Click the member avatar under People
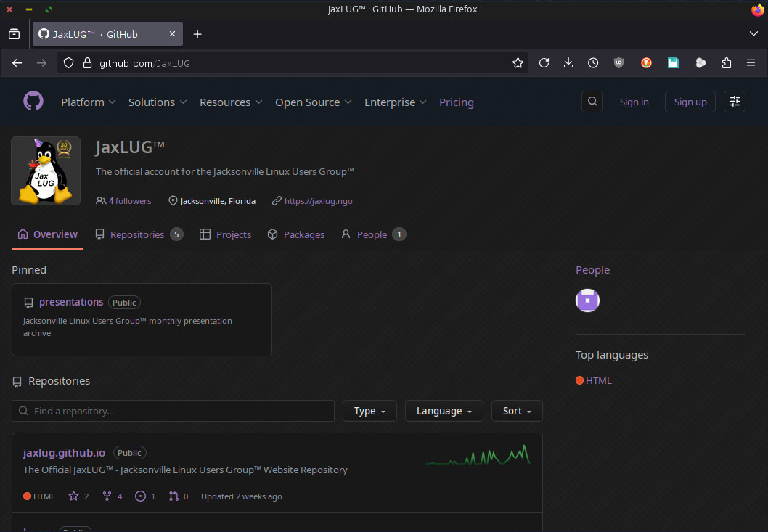This screenshot has height=532, width=768. click(x=587, y=300)
